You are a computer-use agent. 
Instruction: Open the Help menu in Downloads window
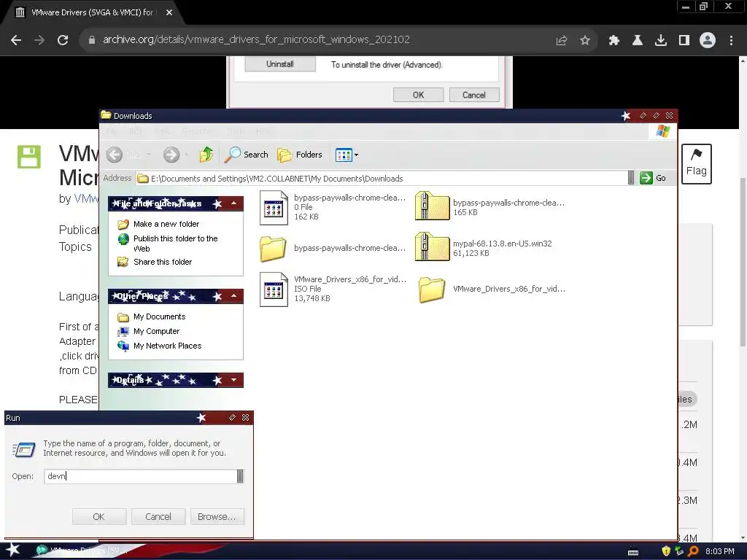(x=263, y=131)
